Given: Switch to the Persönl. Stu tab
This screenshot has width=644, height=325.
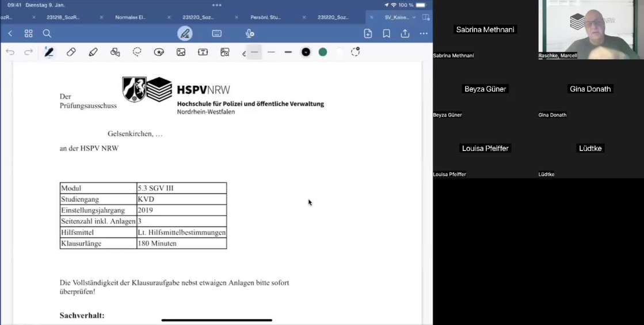Looking at the screenshot, I should (266, 17).
